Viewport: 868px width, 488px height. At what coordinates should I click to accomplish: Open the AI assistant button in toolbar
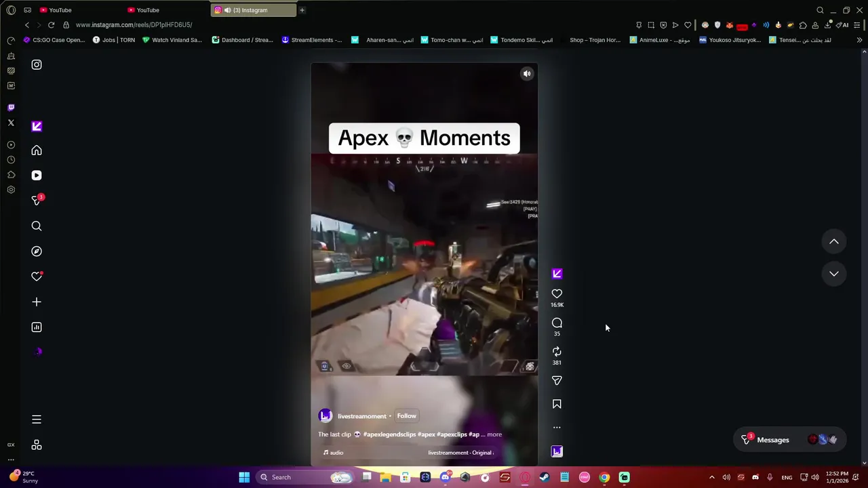844,25
